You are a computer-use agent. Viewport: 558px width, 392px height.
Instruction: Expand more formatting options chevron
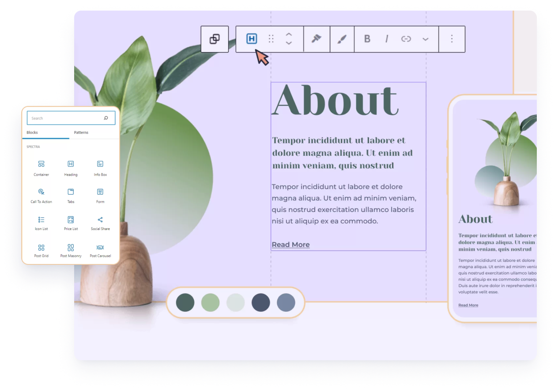[x=425, y=39]
